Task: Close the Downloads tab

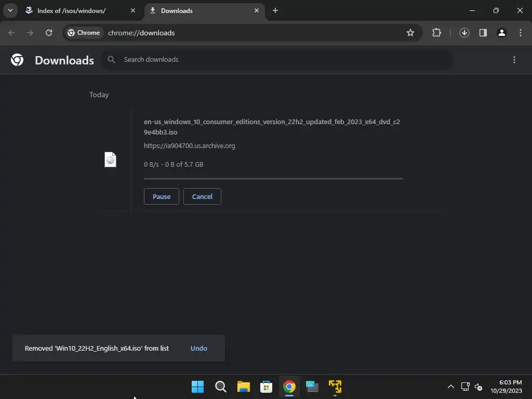Action: click(x=257, y=10)
